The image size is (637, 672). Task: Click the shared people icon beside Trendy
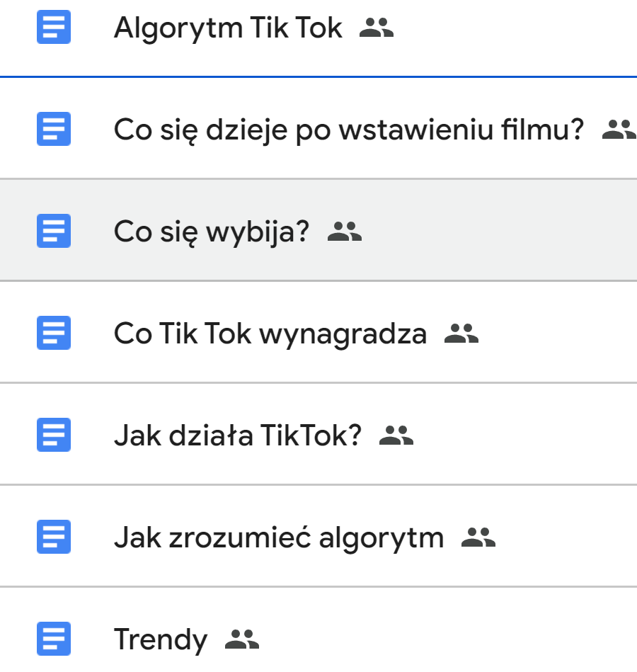[x=242, y=640]
